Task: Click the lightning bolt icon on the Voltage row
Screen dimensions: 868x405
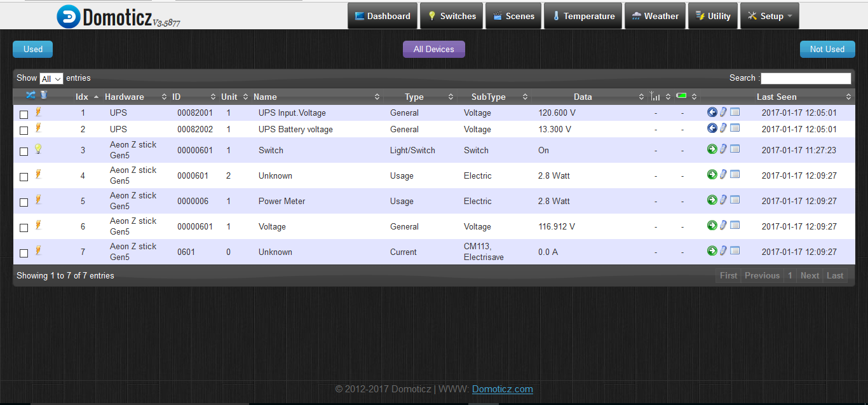Action: click(37, 224)
